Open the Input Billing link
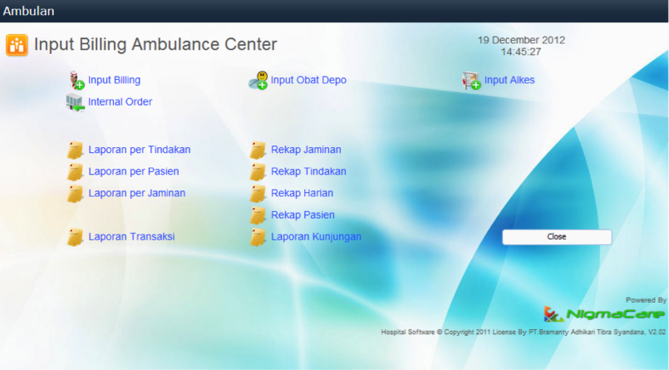Viewport: 669px width, 370px height. [x=114, y=80]
